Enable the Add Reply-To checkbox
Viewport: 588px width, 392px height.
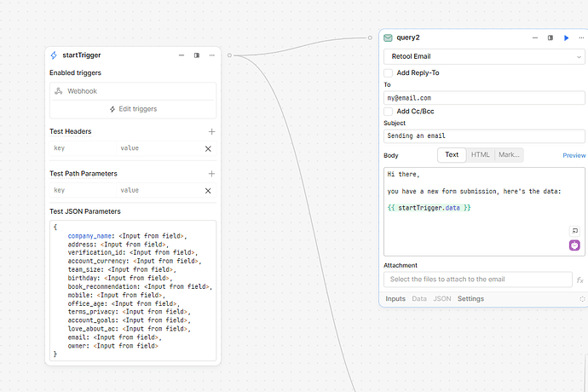[389, 72]
